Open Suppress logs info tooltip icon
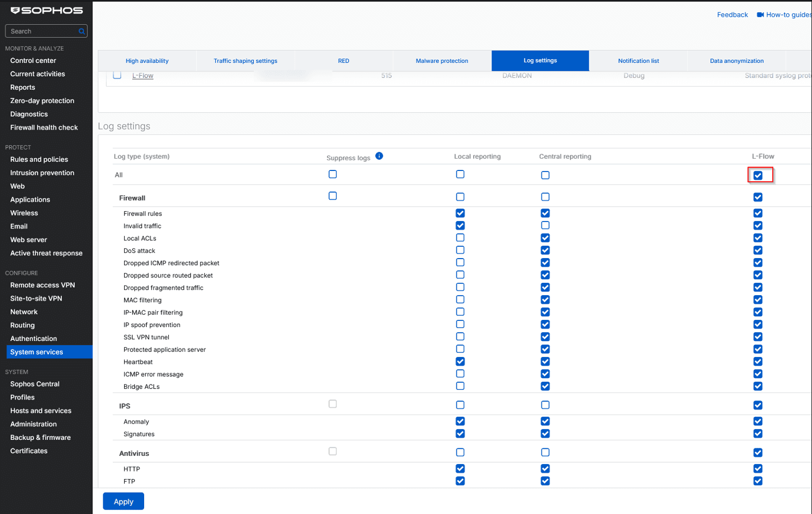The image size is (812, 514). 379,156
